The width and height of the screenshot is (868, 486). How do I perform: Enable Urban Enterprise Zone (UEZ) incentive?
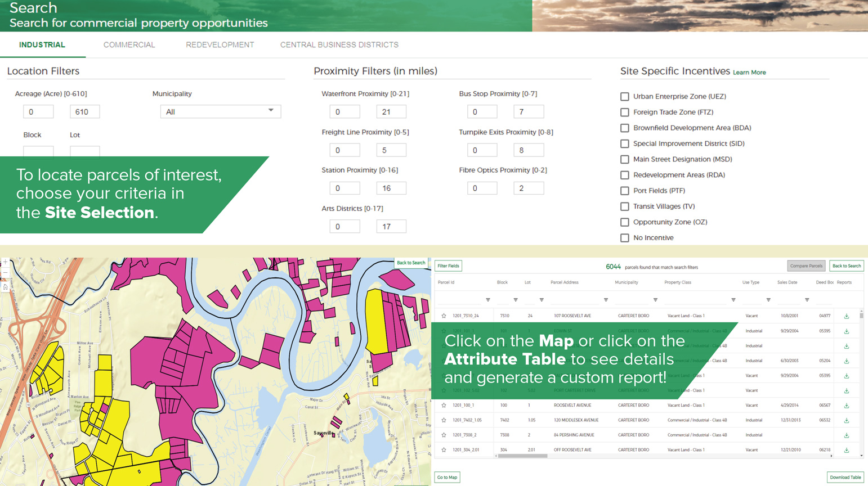point(625,97)
